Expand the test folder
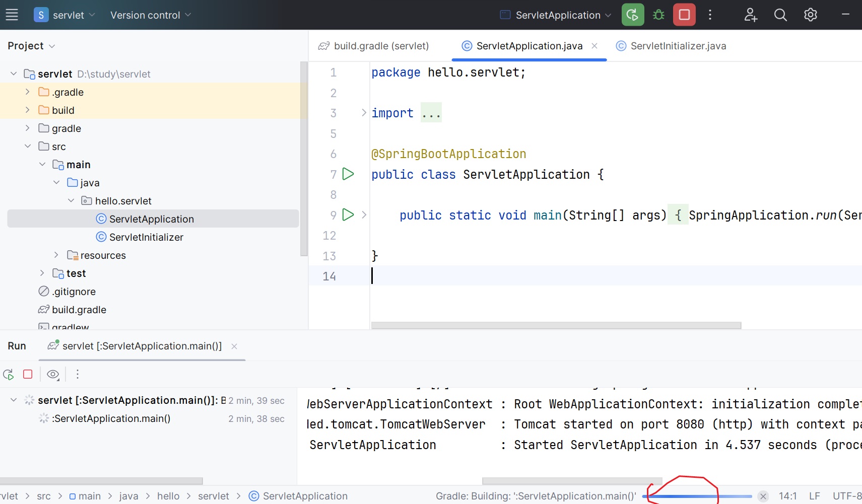862x504 pixels. [42, 273]
